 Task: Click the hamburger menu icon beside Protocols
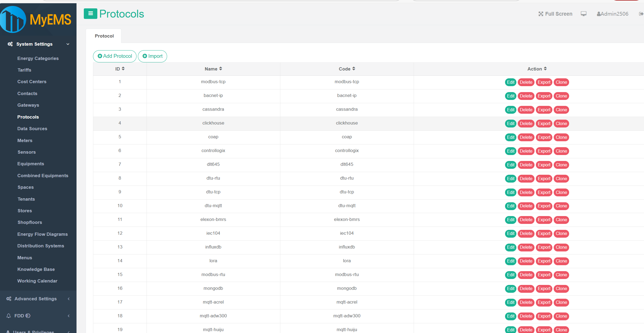pos(90,14)
